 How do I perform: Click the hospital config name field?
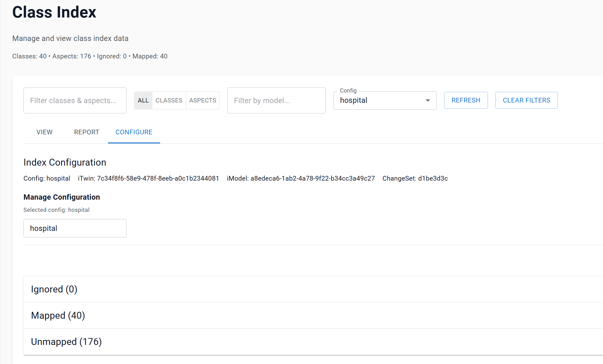click(x=75, y=228)
